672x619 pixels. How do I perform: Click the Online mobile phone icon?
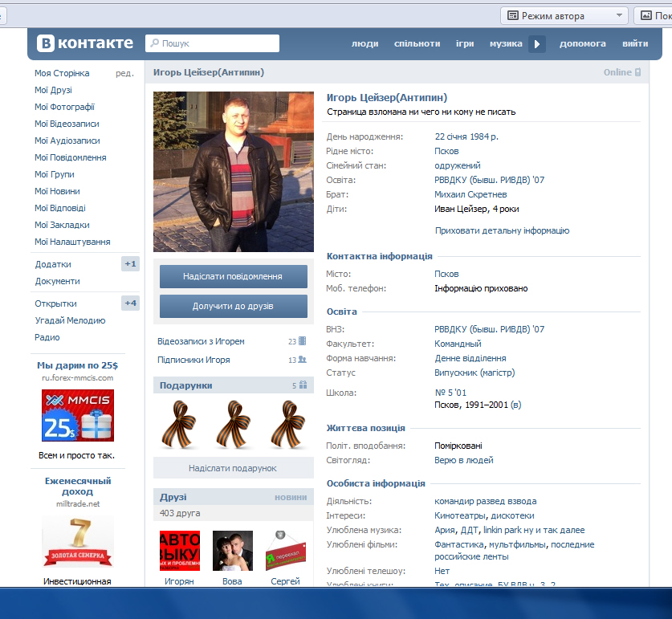[x=637, y=72]
